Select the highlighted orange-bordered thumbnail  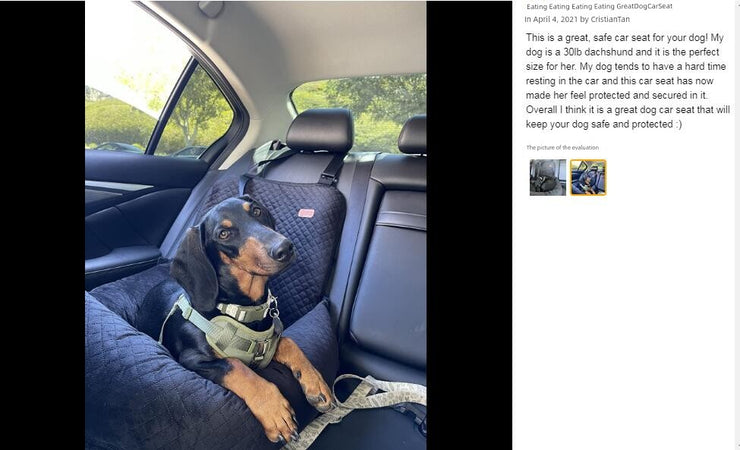pyautogui.click(x=588, y=177)
